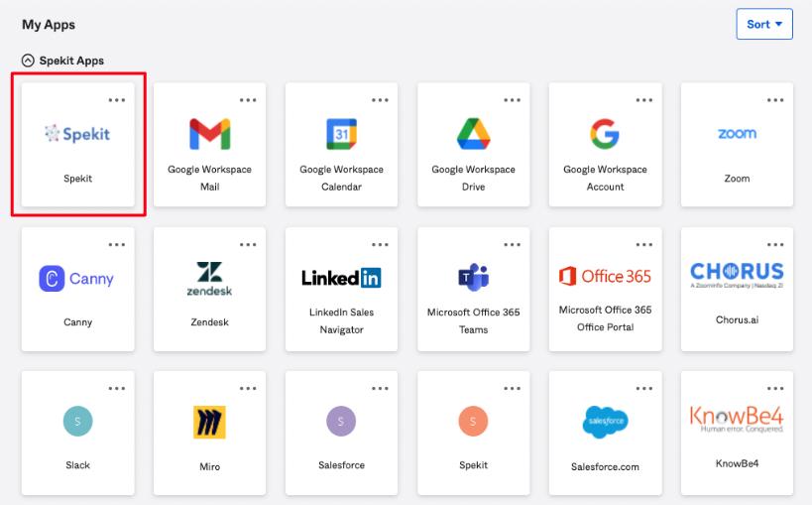Viewport: 812px width, 505px height.
Task: Collapse the Spekit Apps section chevron
Action: point(28,61)
